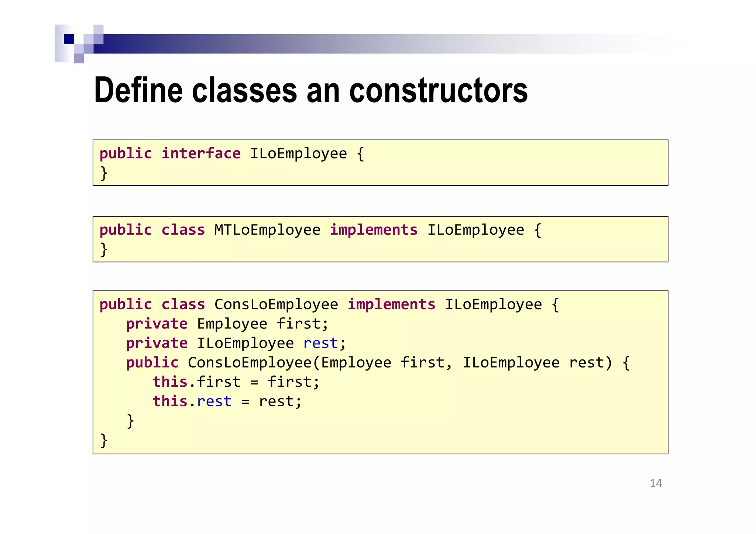This screenshot has height=534, width=756.
Task: Click the slide title 'Define classes an constructors'
Action: pos(311,90)
